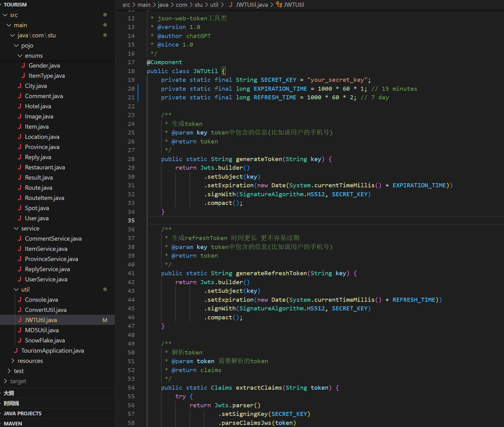The image size is (504, 427).
Task: Collapse the pojo folder
Action: tap(16, 46)
